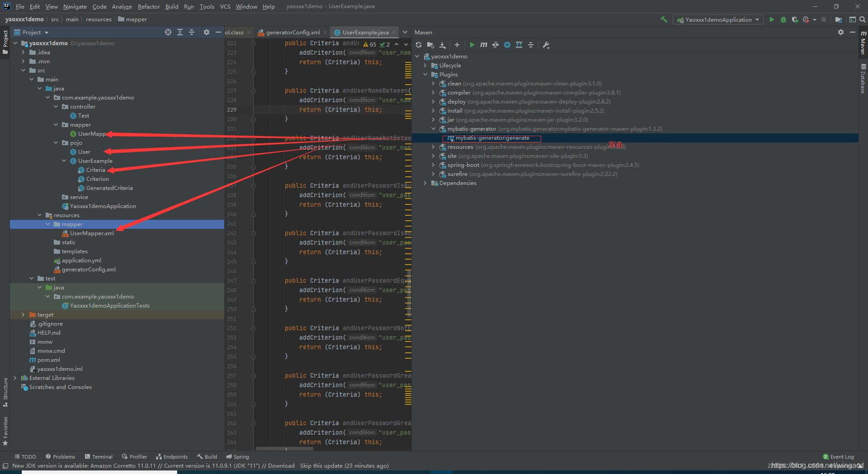Expand the target folder

coord(23,315)
